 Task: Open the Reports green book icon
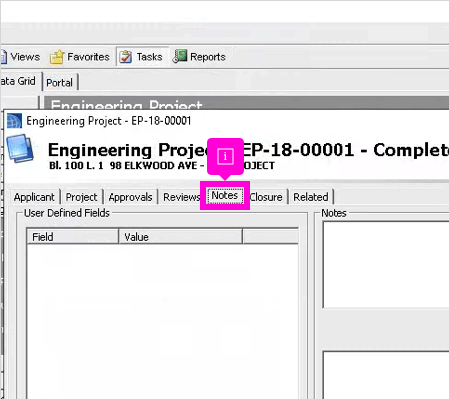tap(180, 56)
